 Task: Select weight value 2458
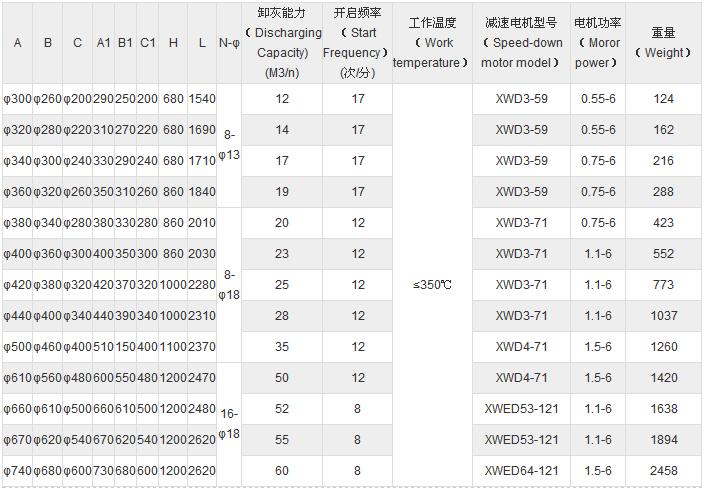pyautogui.click(x=664, y=471)
